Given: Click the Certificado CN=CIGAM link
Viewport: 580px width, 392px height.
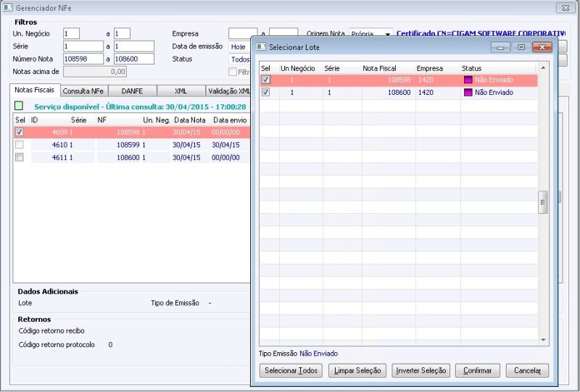Looking at the screenshot, I should click(x=481, y=33).
